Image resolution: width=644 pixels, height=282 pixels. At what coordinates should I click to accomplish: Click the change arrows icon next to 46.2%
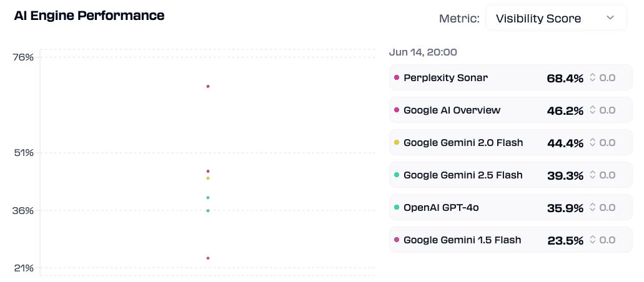point(592,110)
